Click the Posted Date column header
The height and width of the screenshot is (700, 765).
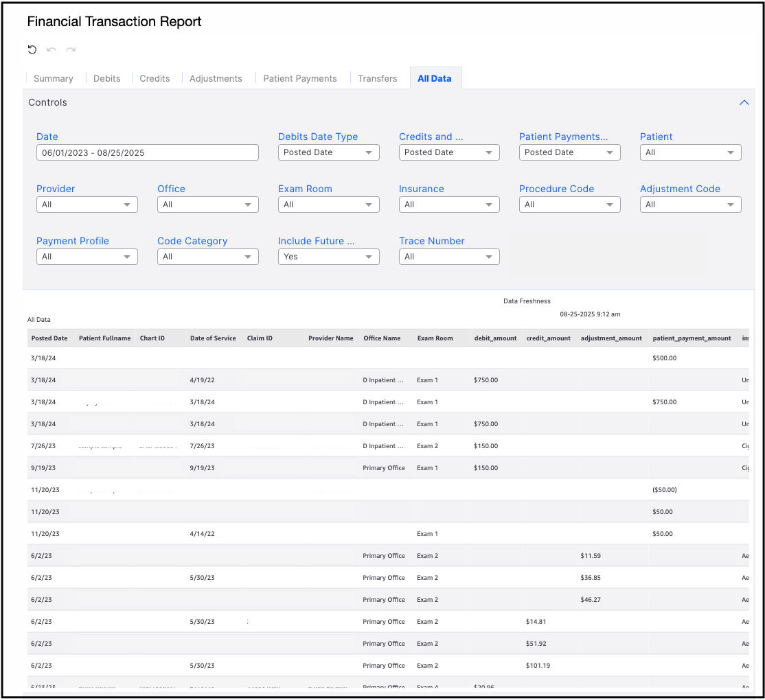tap(49, 338)
